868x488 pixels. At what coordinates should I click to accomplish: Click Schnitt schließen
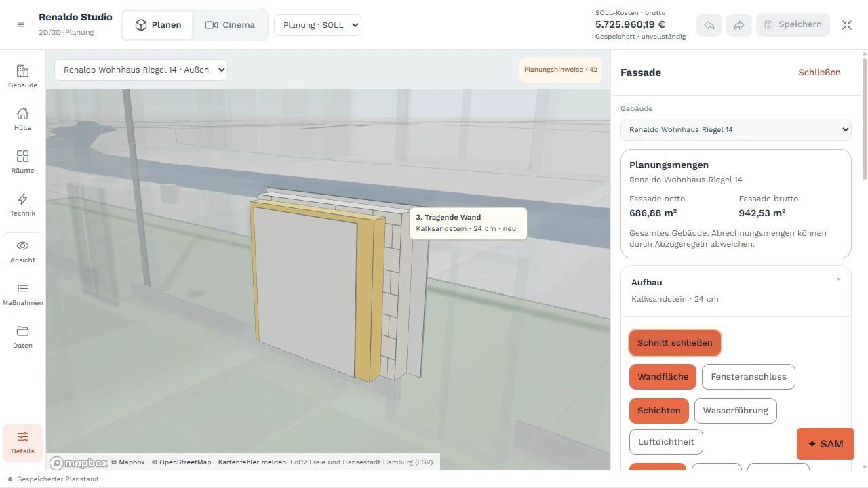(x=675, y=342)
